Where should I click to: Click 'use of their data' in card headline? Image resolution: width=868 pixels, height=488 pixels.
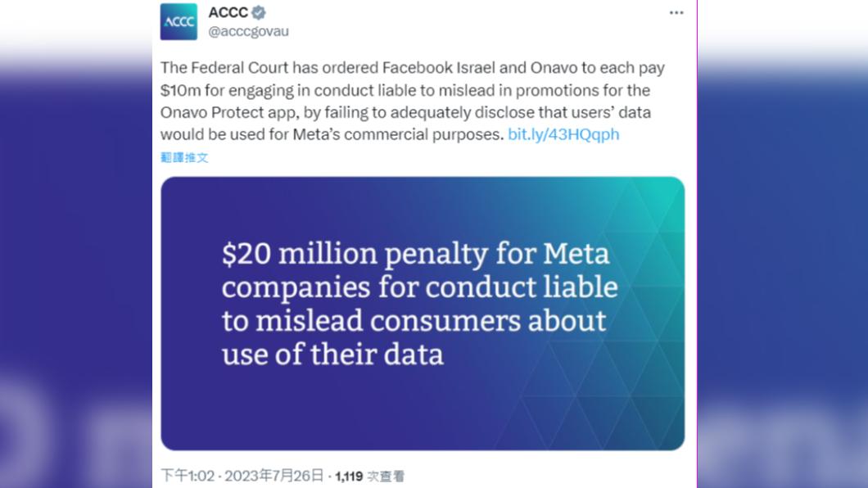(332, 354)
